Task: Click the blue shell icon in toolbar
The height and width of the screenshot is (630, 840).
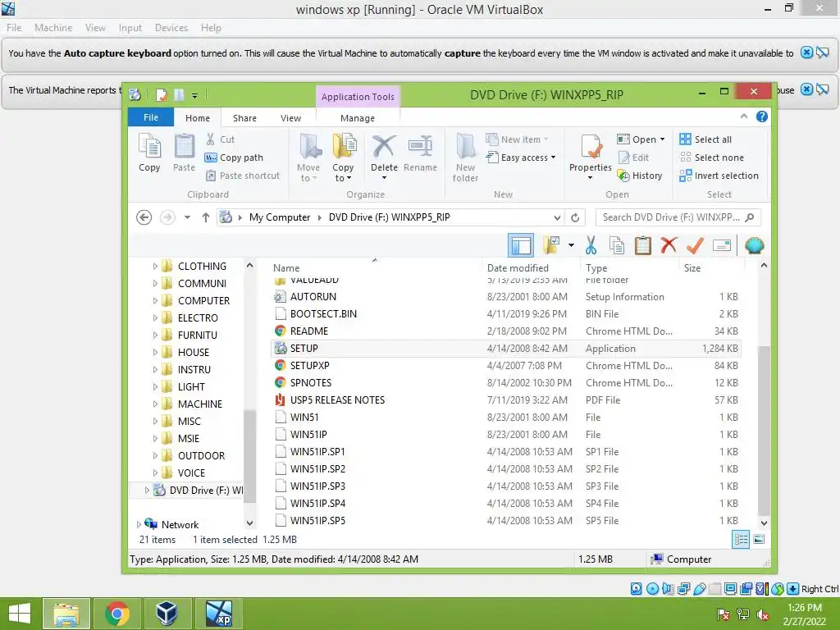Action: coord(754,245)
